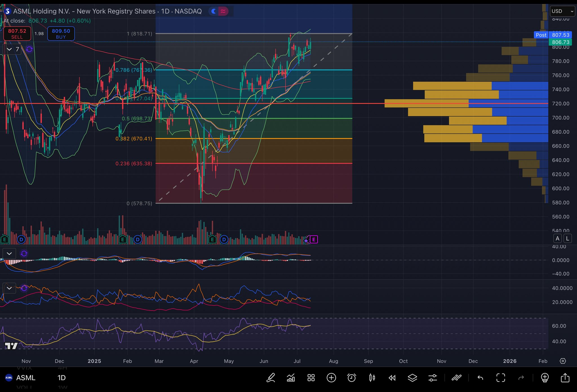
Task: Open the ASML symbol search at the bottom
Action: point(25,378)
